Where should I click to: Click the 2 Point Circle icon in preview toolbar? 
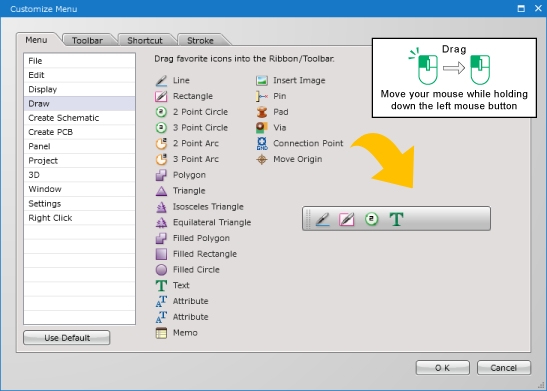372,219
